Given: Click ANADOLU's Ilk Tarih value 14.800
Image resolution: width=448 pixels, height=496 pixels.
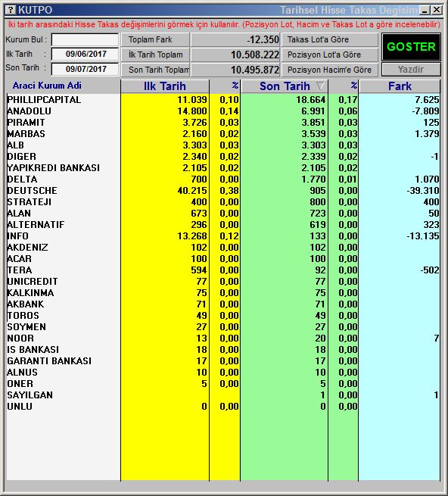Looking at the screenshot, I should (x=192, y=111).
